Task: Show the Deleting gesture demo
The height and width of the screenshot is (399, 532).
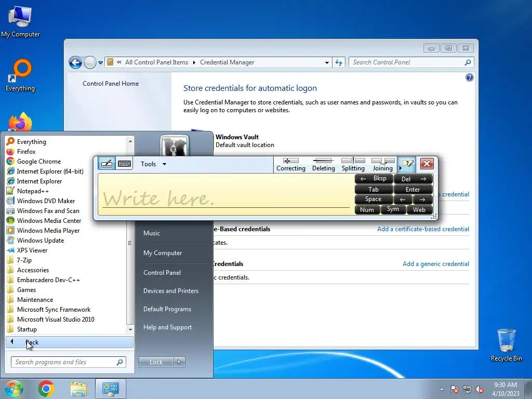Action: pyautogui.click(x=323, y=165)
